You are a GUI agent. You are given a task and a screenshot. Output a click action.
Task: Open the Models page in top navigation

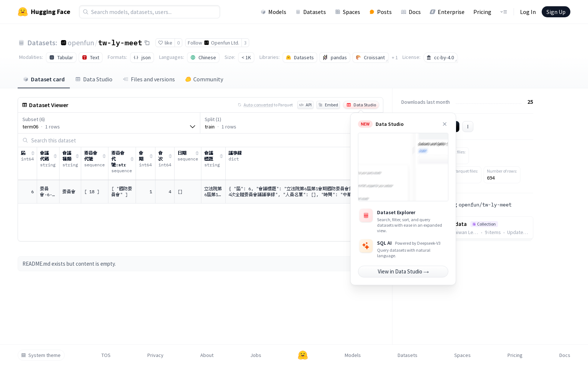click(273, 12)
